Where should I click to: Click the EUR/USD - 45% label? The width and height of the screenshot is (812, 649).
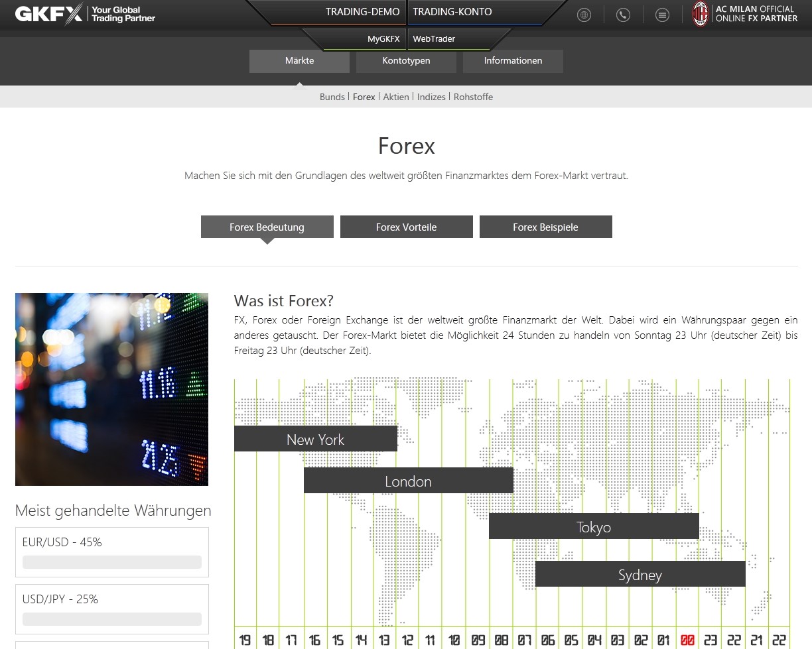pyautogui.click(x=62, y=542)
